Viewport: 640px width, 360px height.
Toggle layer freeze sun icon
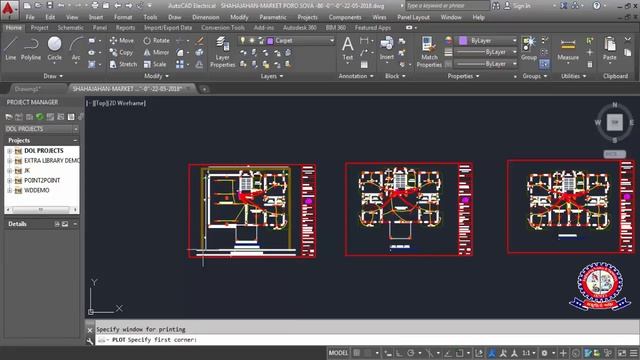[x=252, y=40]
